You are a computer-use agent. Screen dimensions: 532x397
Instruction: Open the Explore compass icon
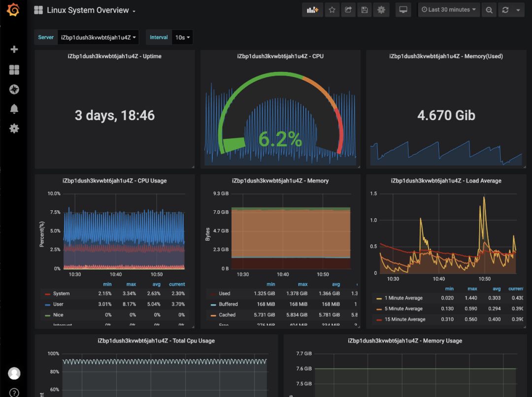(14, 89)
